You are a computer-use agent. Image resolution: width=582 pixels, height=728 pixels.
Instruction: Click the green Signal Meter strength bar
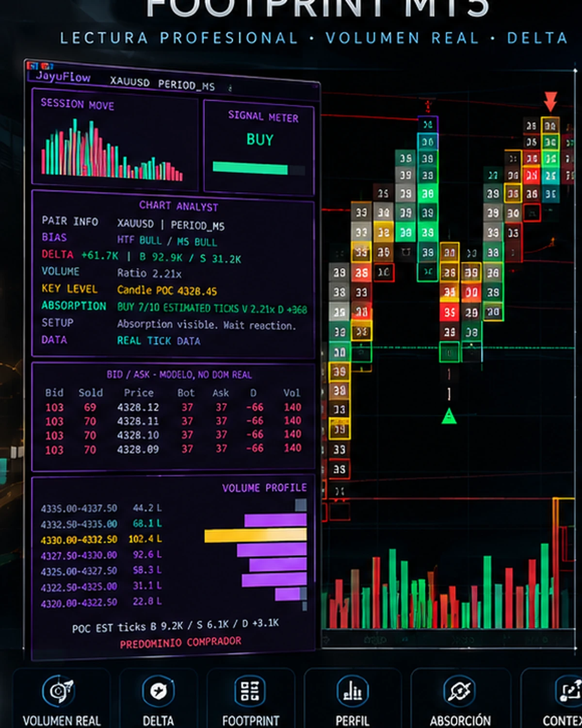[250, 168]
